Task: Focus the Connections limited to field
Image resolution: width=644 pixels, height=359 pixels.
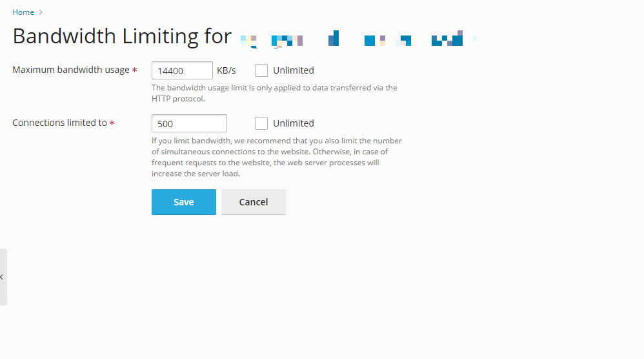Action: coord(189,123)
